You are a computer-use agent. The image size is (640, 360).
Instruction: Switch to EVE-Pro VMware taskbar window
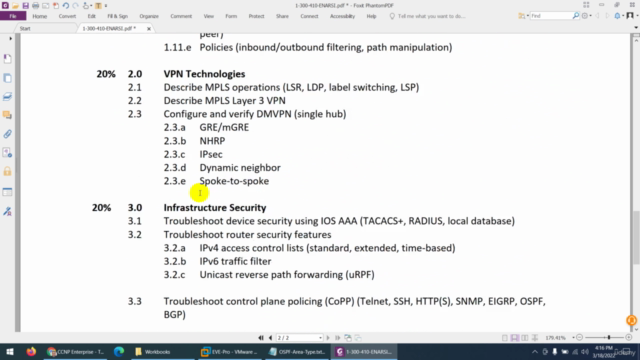pyautogui.click(x=229, y=352)
